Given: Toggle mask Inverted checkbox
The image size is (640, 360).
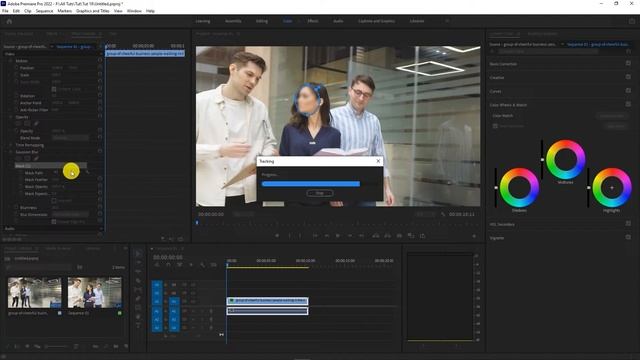Looking at the screenshot, I should tap(54, 201).
